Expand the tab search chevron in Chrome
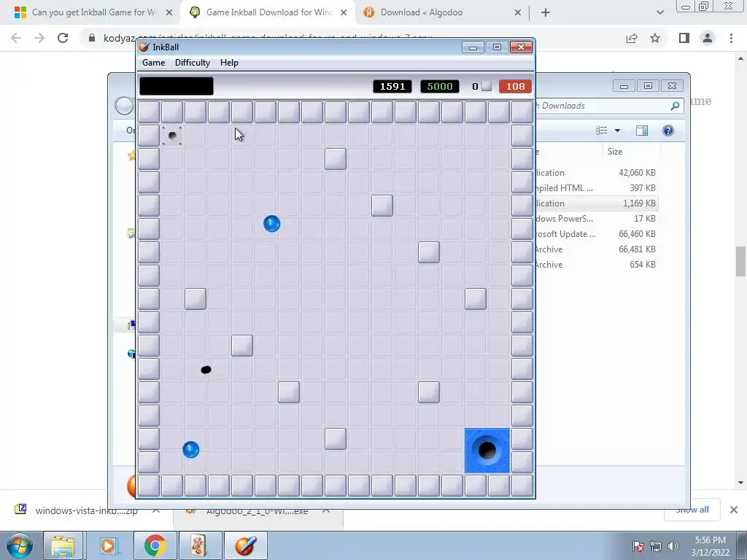Viewport: 747px width, 560px height. [x=659, y=12]
